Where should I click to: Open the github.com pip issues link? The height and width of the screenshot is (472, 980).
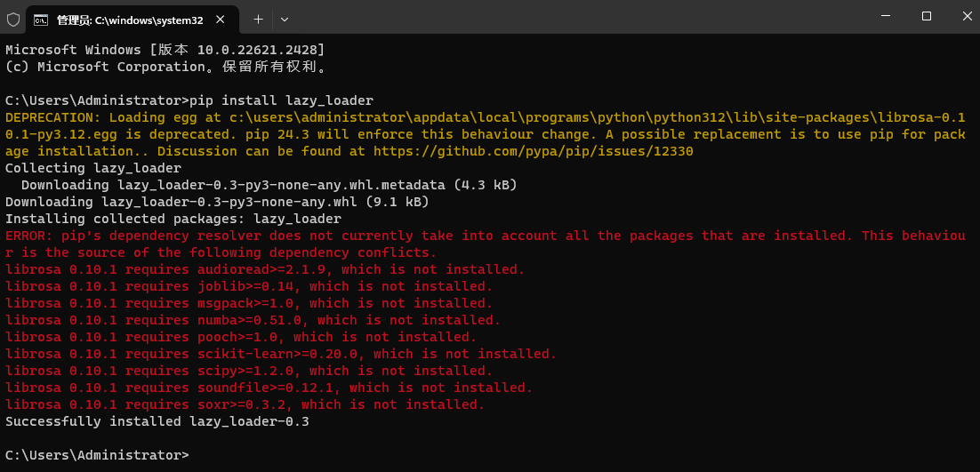pos(534,151)
